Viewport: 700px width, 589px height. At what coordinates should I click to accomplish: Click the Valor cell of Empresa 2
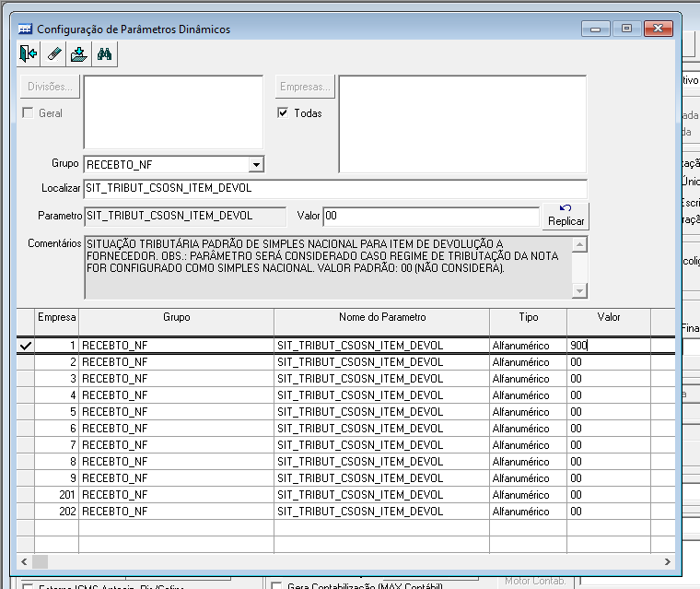click(609, 362)
